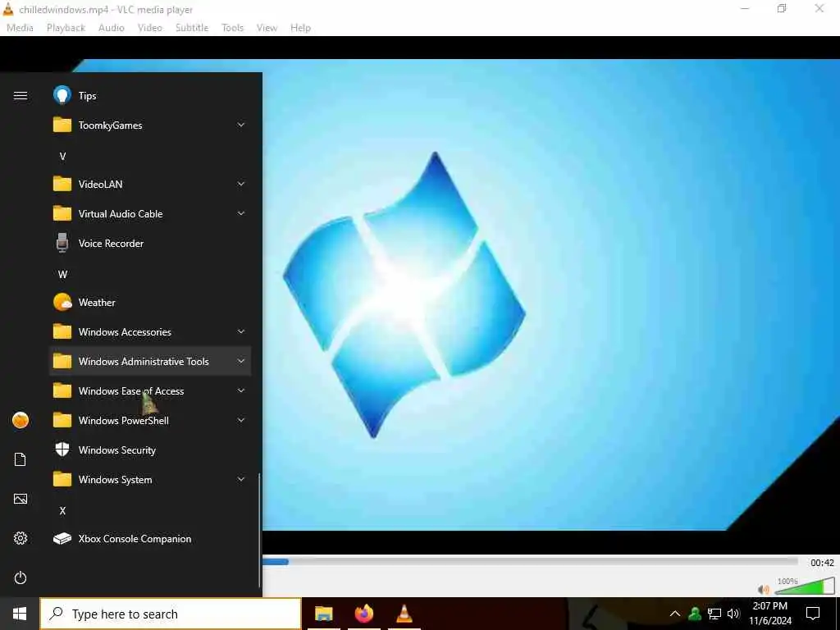The height and width of the screenshot is (630, 840).
Task: Expand Windows Administrative Tools chevron
Action: (x=241, y=361)
